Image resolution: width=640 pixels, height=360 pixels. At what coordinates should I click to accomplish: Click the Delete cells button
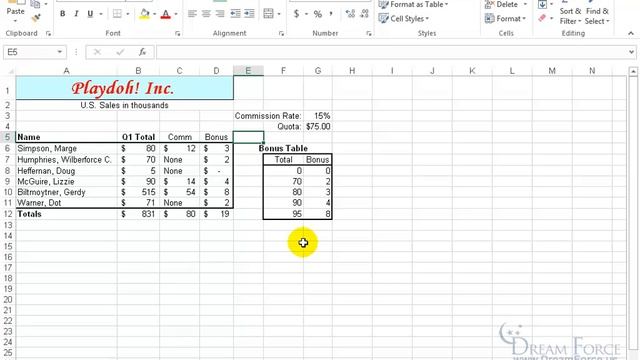point(502,4)
